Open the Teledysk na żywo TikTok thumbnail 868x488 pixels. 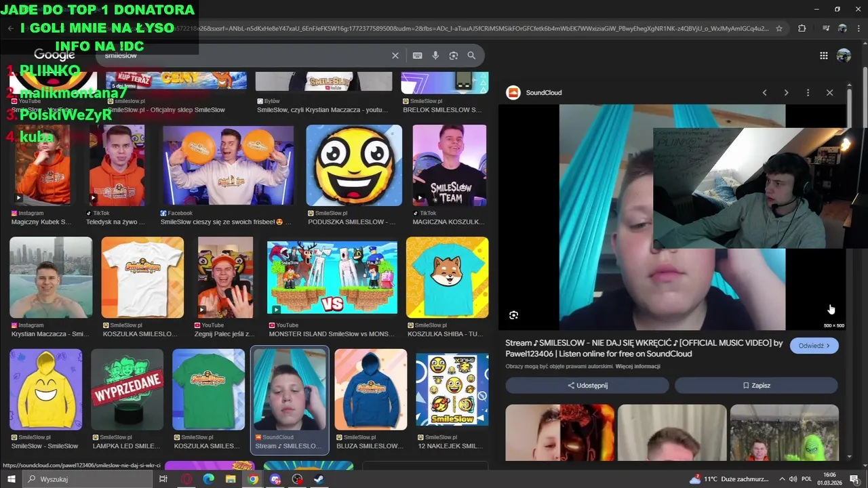(x=117, y=165)
